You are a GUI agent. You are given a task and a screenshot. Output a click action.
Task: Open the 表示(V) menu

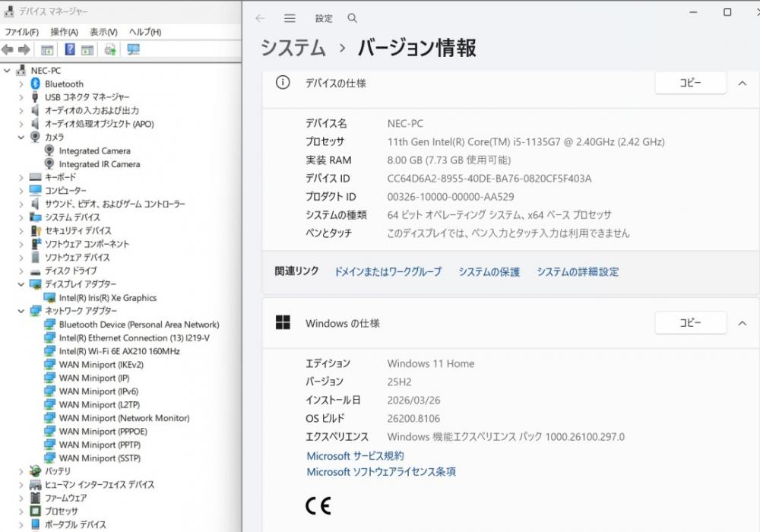pos(103,32)
